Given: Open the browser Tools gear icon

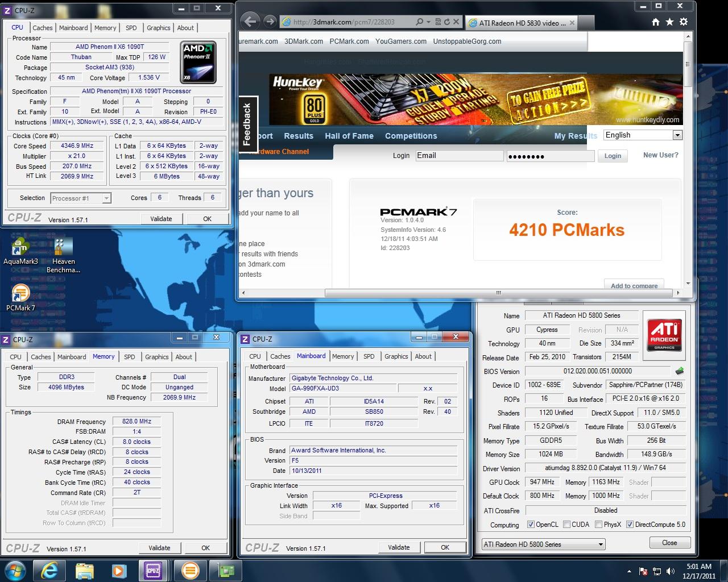Looking at the screenshot, I should coord(684,22).
